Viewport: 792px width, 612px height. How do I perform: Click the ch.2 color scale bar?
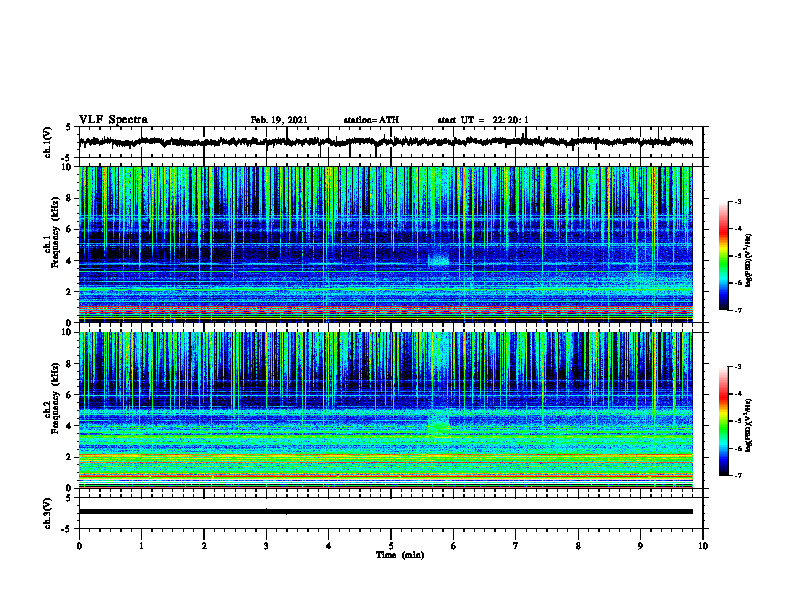723,421
